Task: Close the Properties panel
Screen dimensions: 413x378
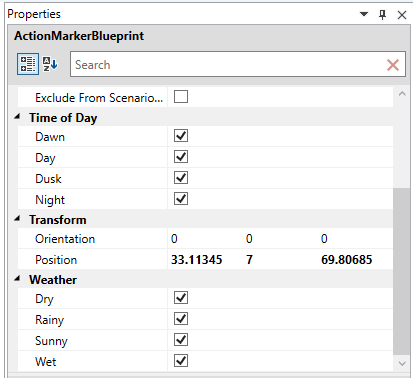Action: [402, 15]
